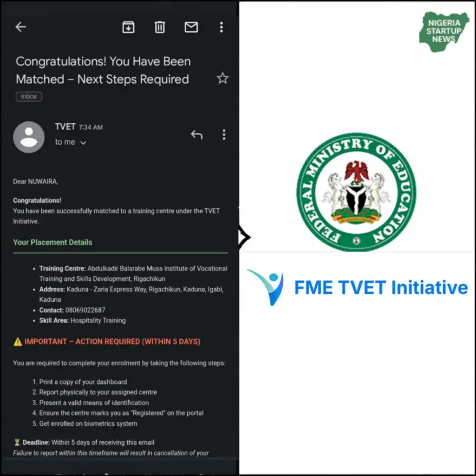Image resolution: width=476 pixels, height=476 pixels.
Task: Tap the back arrow to return to inbox
Action: coord(20,26)
